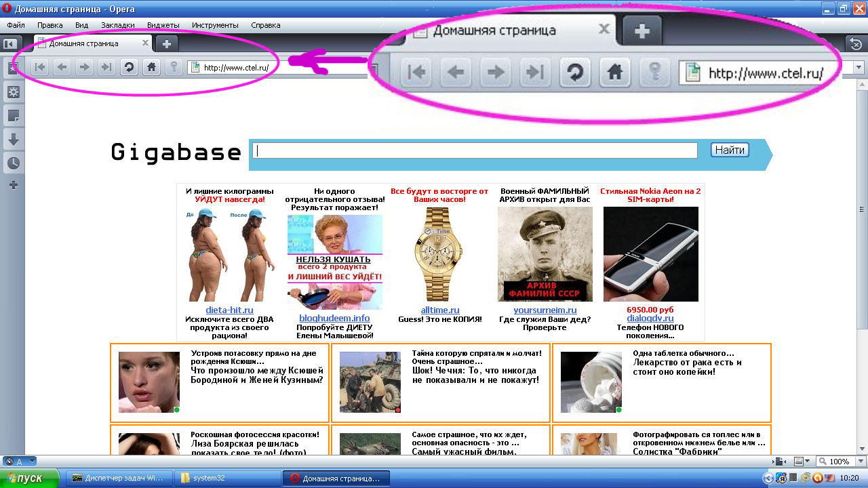Click the Rewind navigation button
The height and width of the screenshot is (488, 868).
40,67
